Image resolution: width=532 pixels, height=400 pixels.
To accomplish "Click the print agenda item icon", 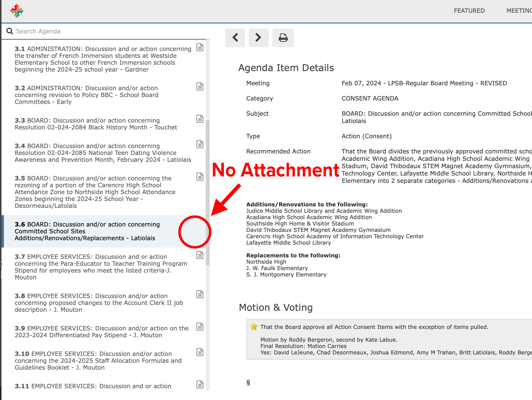I will click(x=283, y=38).
